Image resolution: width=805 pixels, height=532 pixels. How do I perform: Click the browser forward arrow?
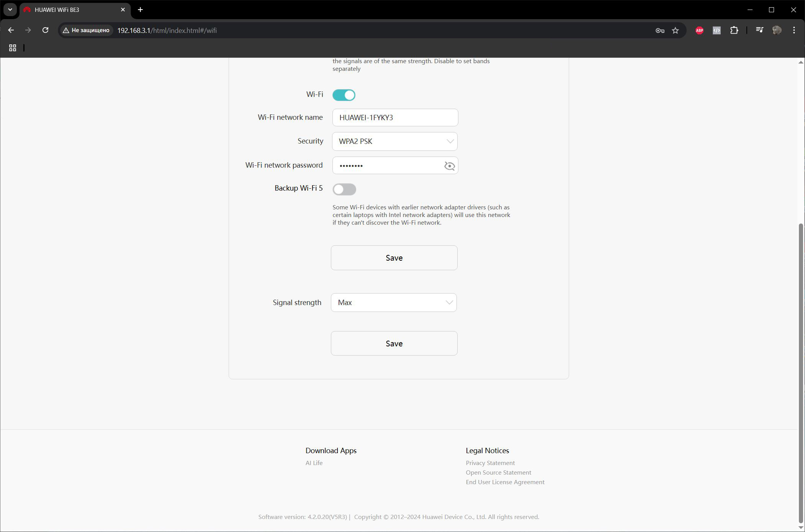(28, 30)
